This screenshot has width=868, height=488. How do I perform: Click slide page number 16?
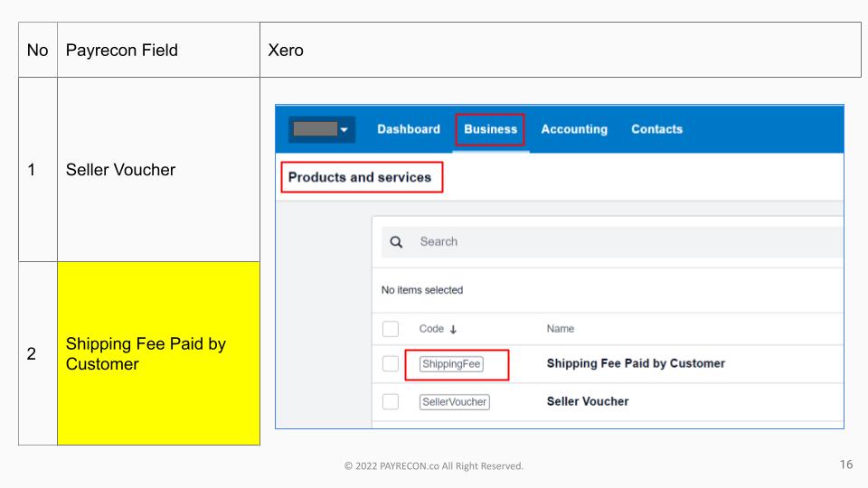846,465
